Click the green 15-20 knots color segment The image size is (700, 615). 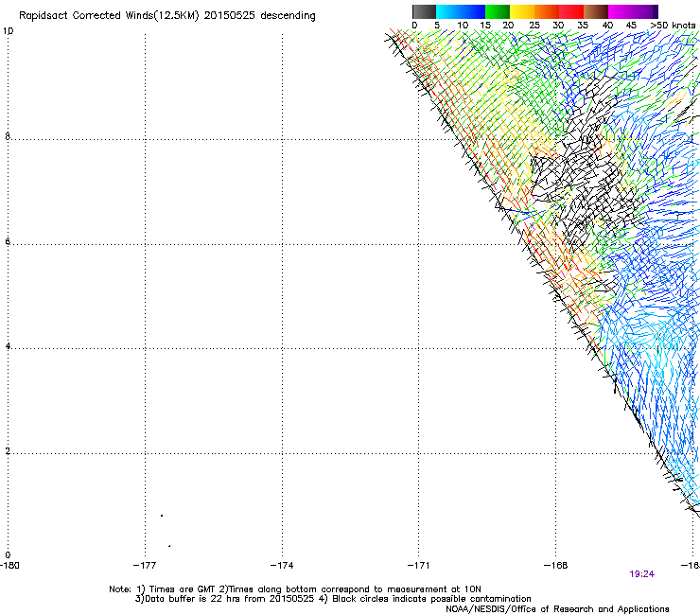click(498, 11)
